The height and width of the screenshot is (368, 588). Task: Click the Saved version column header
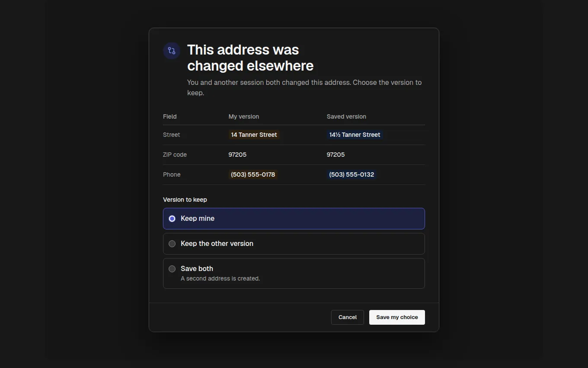point(346,116)
